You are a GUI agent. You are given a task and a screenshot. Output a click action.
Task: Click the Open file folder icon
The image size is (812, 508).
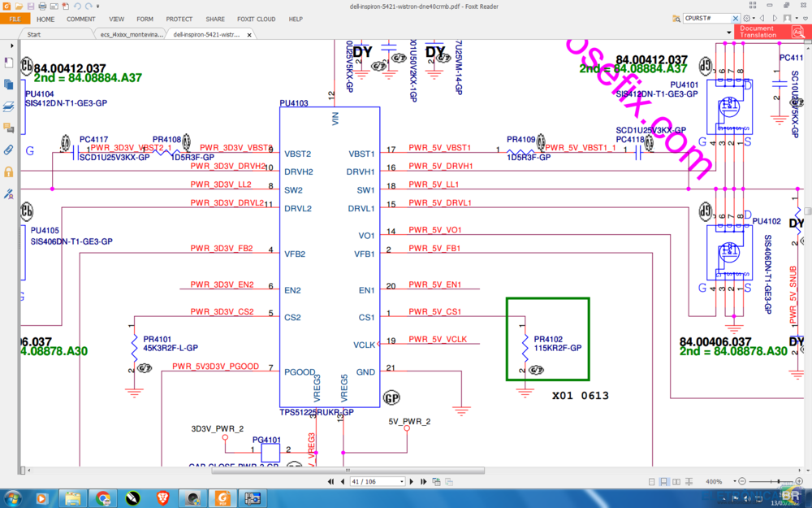pos(19,6)
